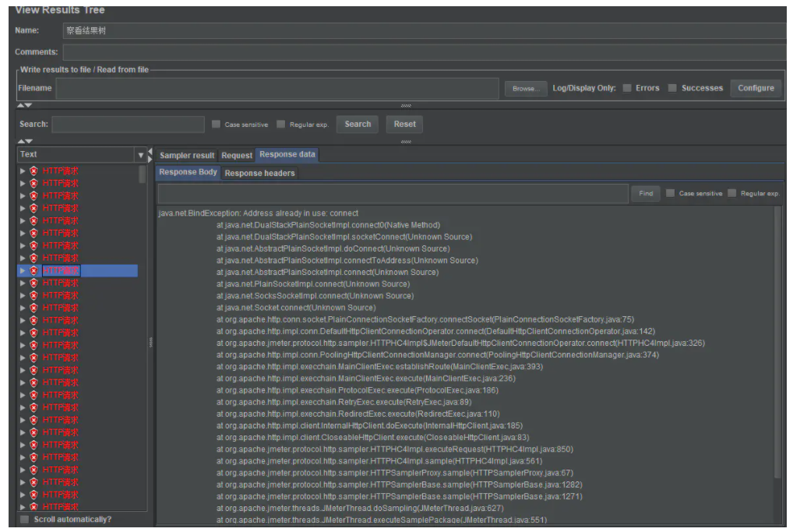Viewport: 793px width, 532px height.
Task: Open the Response headers tab
Action: click(x=259, y=173)
